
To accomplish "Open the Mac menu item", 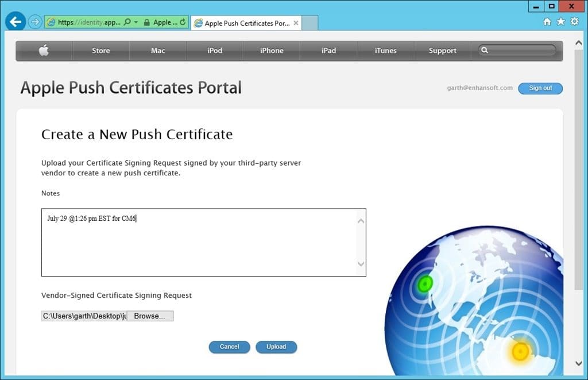I will click(x=158, y=51).
